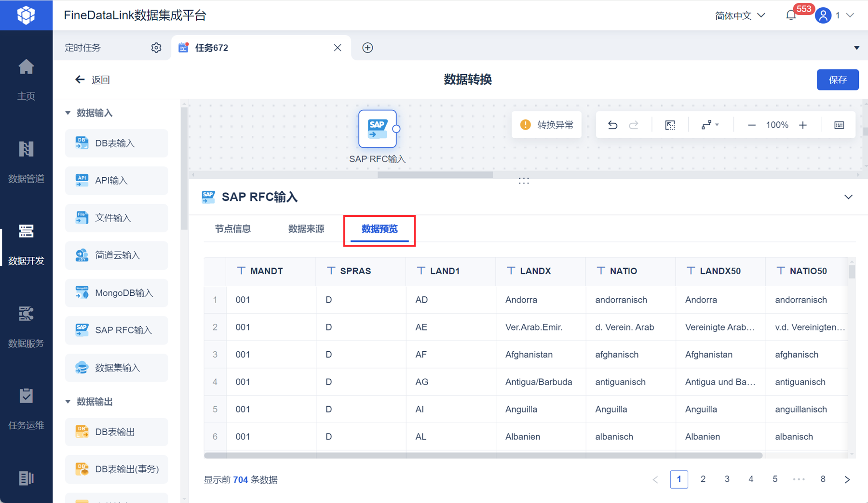Click the NATIO column header
The width and height of the screenshot is (868, 503).
coord(630,271)
